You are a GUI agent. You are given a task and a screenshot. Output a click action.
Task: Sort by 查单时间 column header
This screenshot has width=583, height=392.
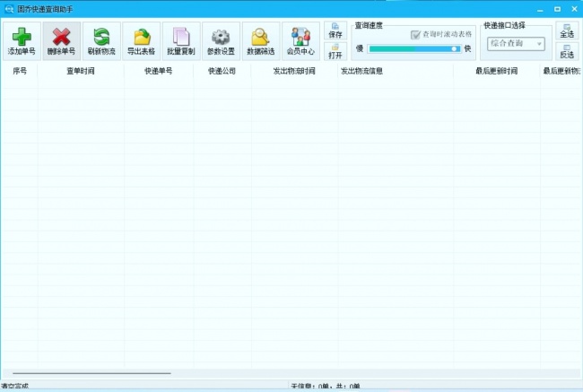point(81,71)
